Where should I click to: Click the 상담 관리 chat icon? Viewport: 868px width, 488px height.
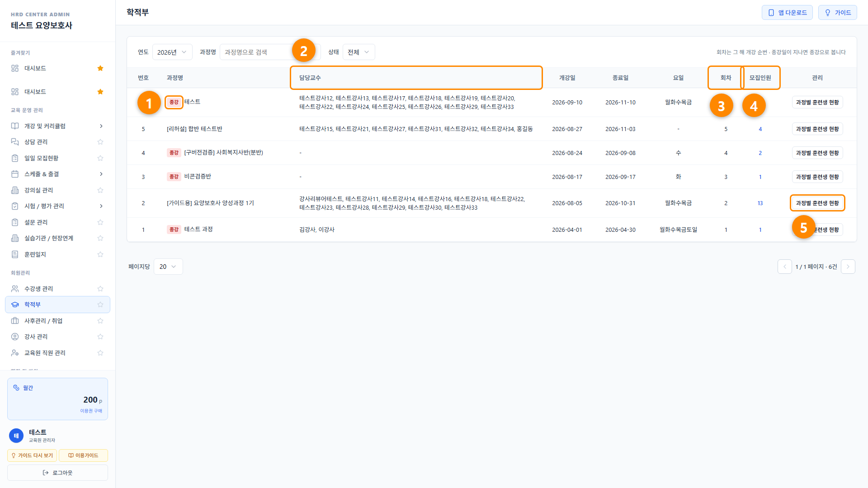pyautogui.click(x=15, y=142)
